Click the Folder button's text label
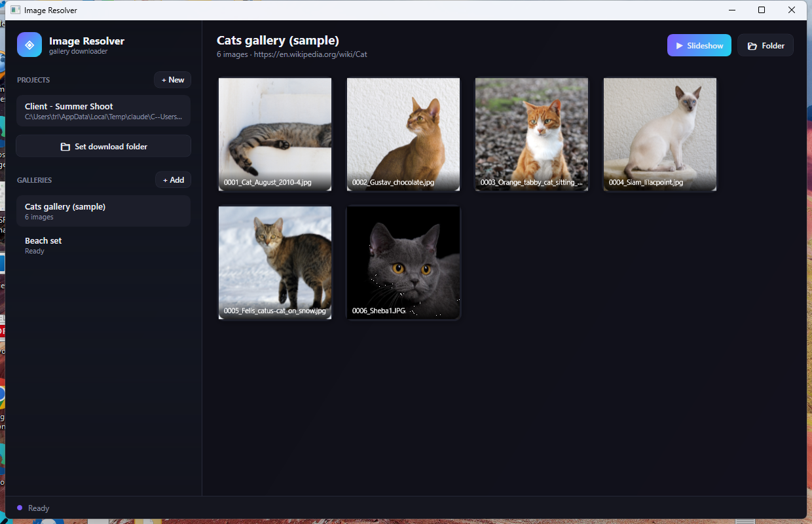Screen dimensions: 812x524 pos(773,46)
